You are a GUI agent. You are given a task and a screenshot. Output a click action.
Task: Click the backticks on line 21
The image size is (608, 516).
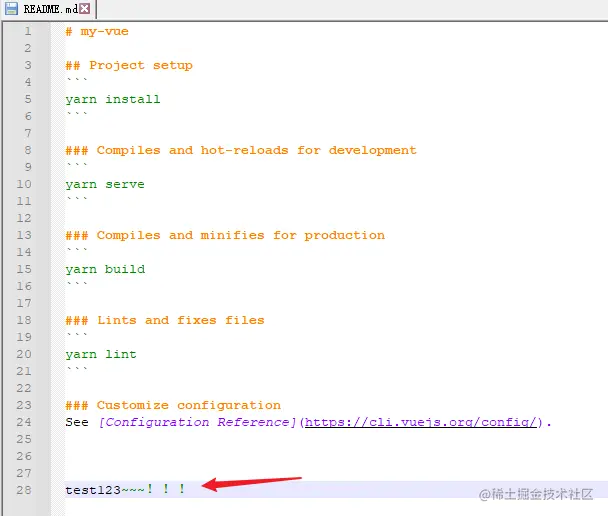point(77,369)
